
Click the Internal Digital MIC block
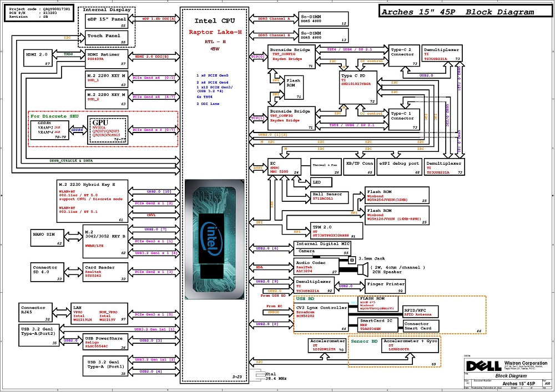click(322, 245)
